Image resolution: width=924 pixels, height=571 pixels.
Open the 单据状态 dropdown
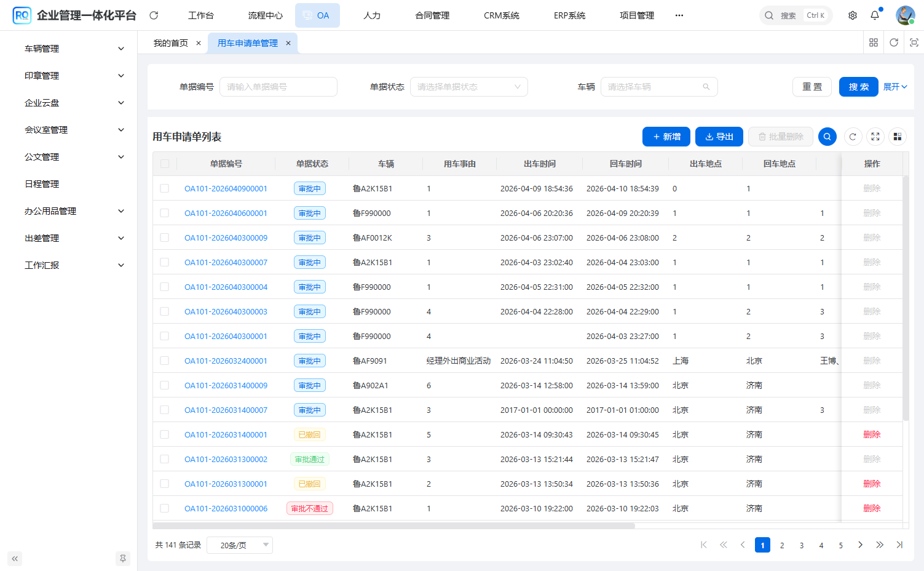469,87
